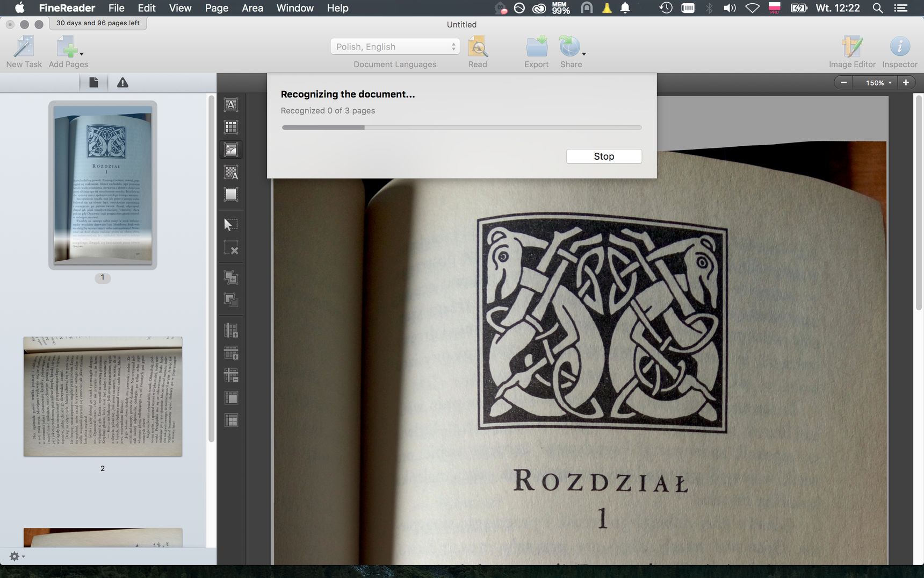The width and height of the screenshot is (924, 578).
Task: Select page 1 thumbnail
Action: [x=103, y=185]
